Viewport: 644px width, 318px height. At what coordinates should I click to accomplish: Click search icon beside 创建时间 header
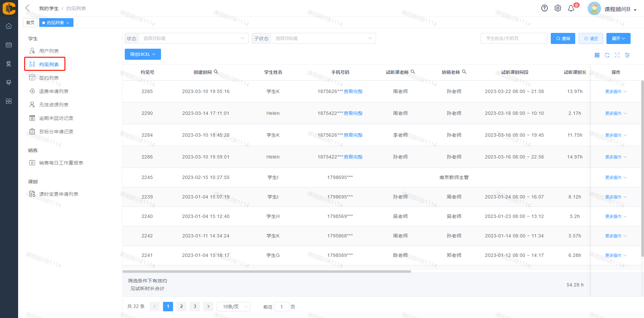[x=216, y=72]
